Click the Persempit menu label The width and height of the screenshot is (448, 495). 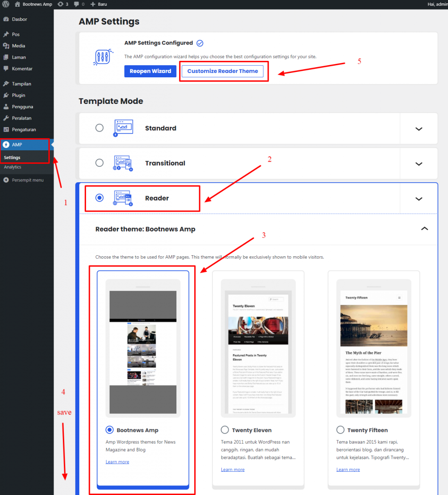pos(28,180)
